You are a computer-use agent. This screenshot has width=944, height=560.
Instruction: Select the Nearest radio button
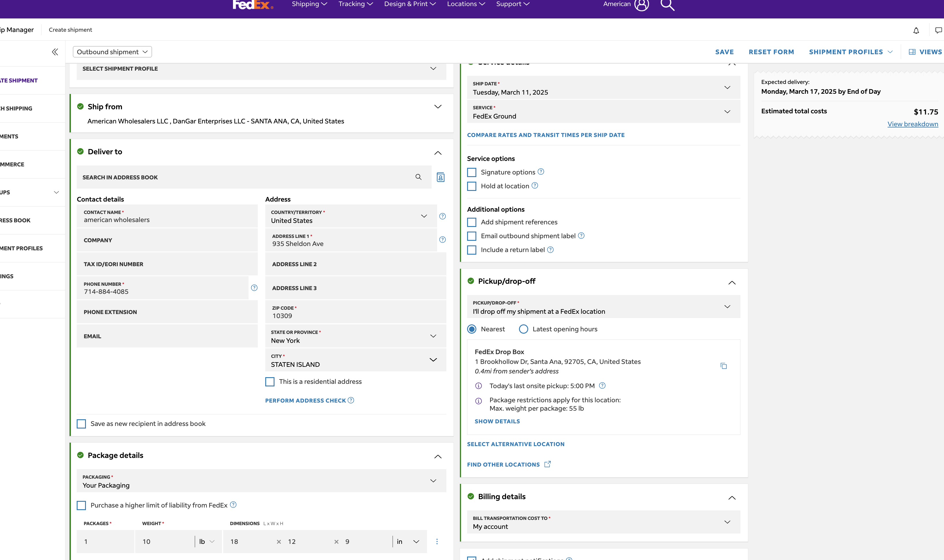(x=472, y=329)
